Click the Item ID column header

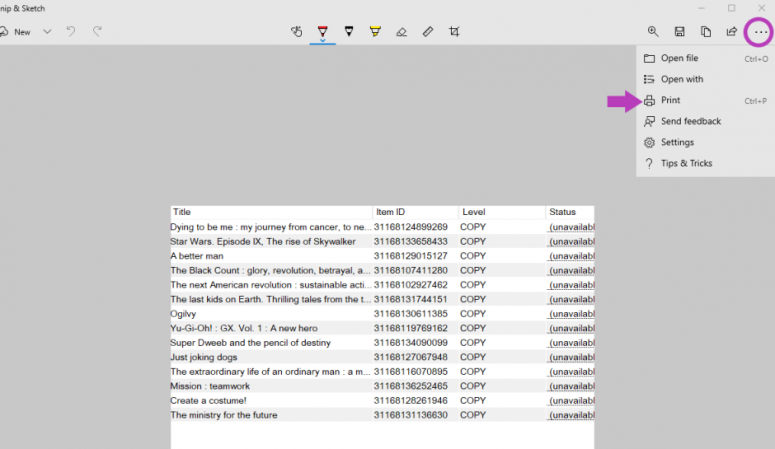(415, 212)
